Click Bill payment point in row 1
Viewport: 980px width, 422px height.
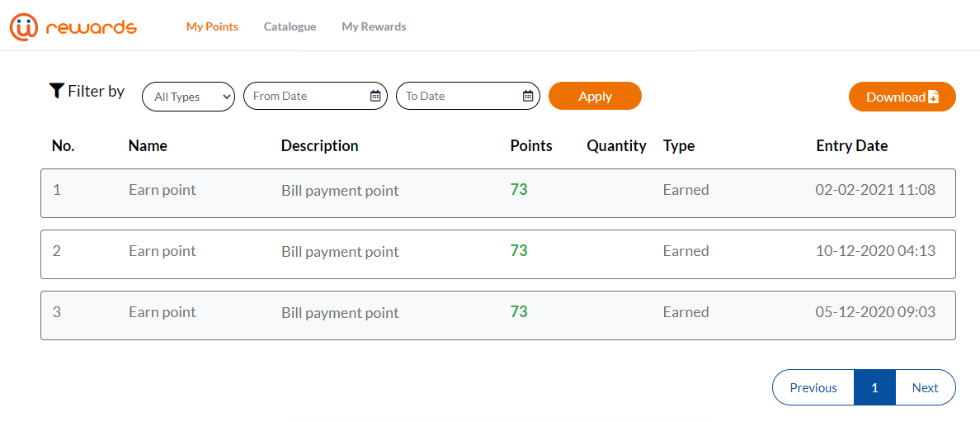pyautogui.click(x=340, y=190)
